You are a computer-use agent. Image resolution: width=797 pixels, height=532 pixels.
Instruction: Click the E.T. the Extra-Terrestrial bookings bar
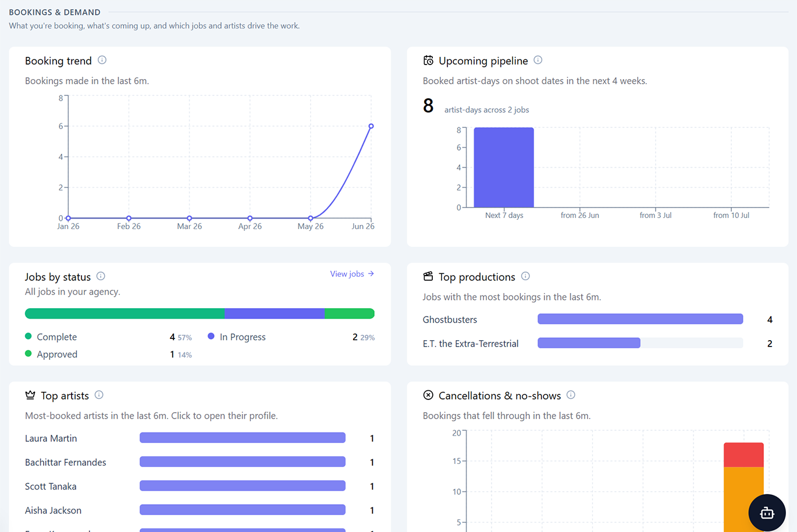pos(589,343)
